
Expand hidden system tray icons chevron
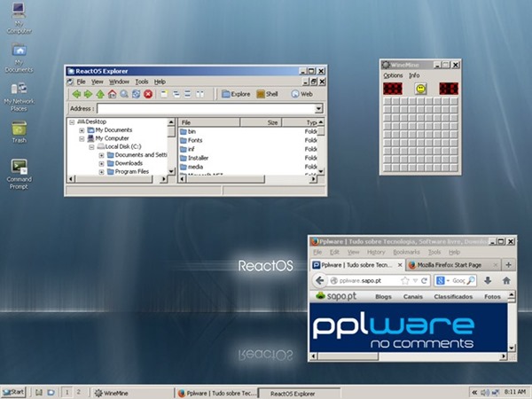point(474,393)
